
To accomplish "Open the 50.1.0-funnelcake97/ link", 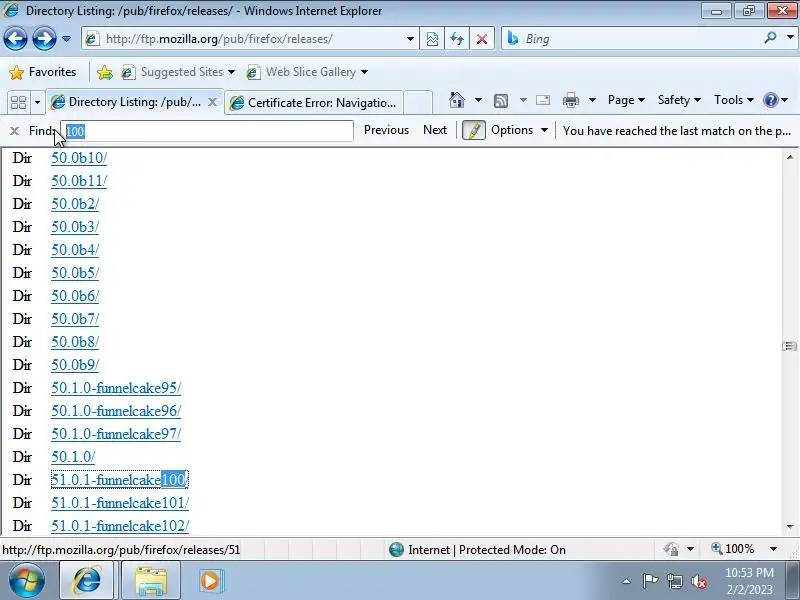I will pyautogui.click(x=116, y=434).
